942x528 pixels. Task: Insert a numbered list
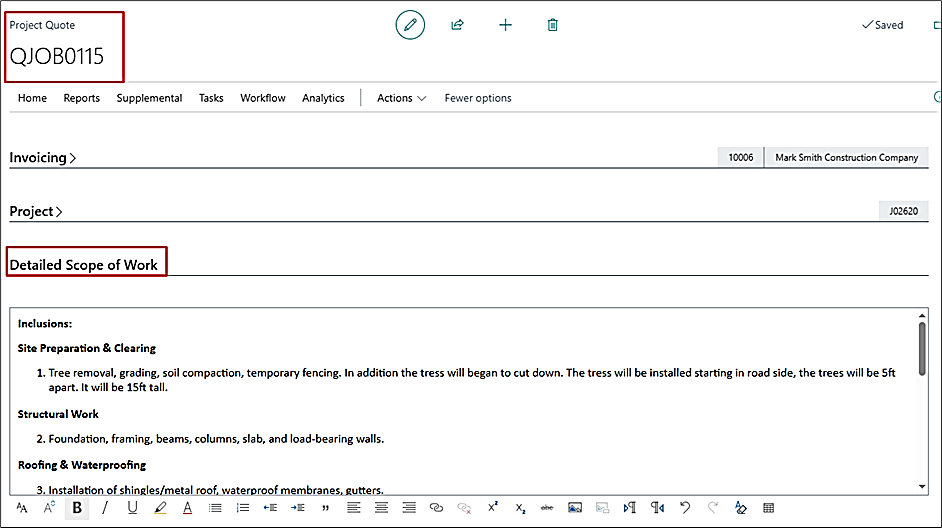click(242, 508)
